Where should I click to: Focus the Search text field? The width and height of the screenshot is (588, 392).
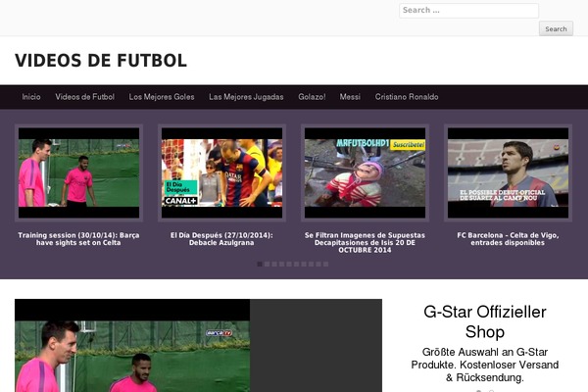click(x=468, y=11)
